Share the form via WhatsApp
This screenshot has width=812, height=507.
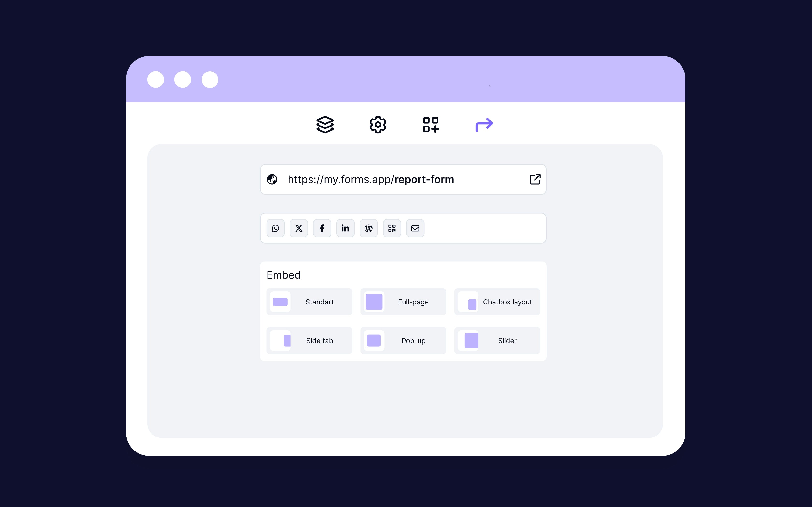click(275, 228)
